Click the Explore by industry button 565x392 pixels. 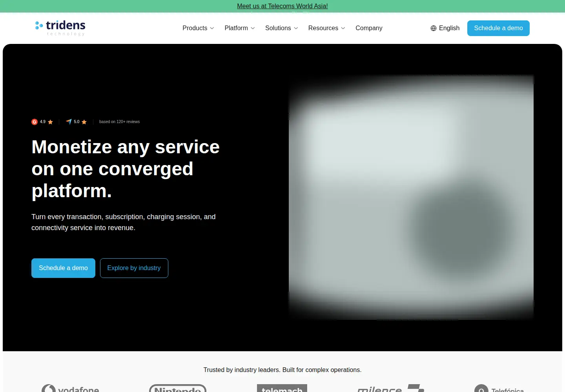pos(134,268)
